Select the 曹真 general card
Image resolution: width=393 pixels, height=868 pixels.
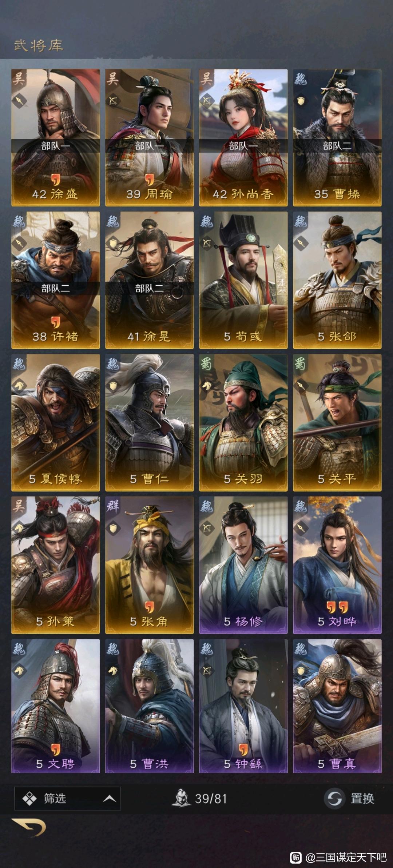pos(337,707)
